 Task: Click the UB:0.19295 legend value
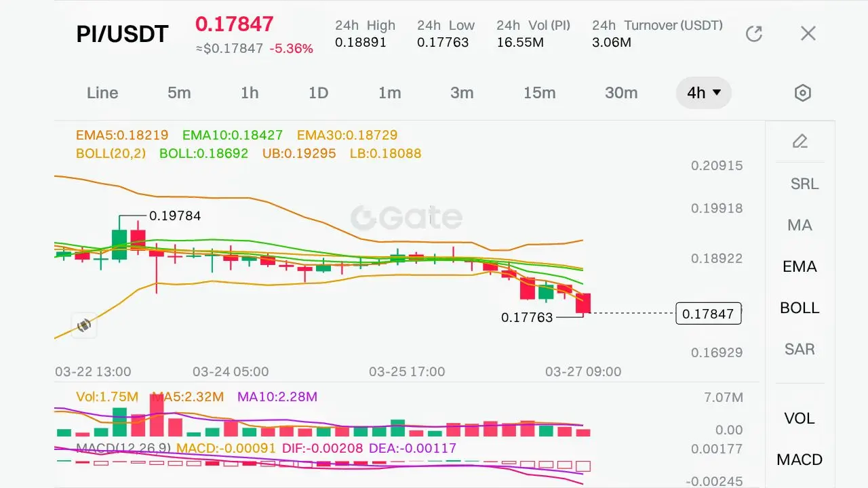coord(299,153)
